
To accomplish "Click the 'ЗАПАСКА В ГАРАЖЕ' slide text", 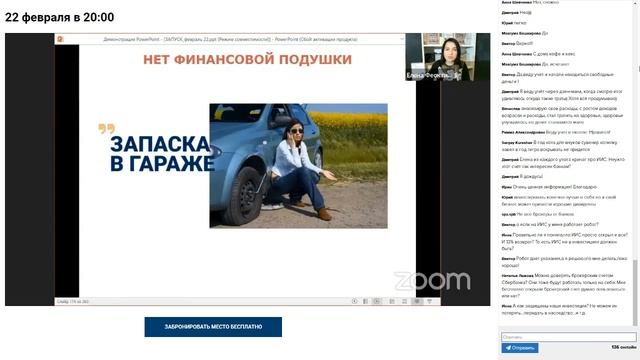I will [x=162, y=154].
